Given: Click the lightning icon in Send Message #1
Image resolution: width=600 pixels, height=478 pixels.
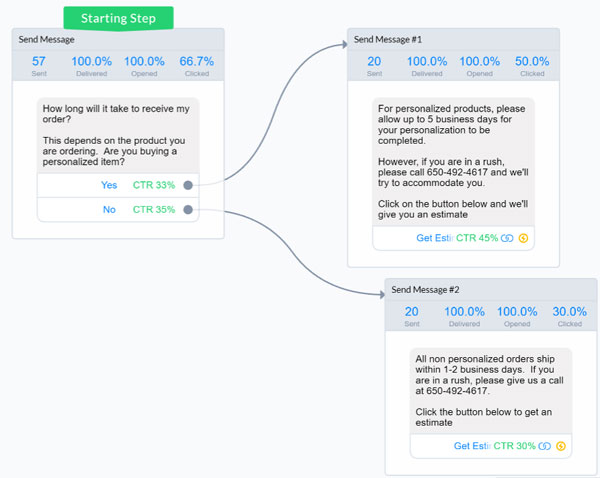Looking at the screenshot, I should point(523,238).
